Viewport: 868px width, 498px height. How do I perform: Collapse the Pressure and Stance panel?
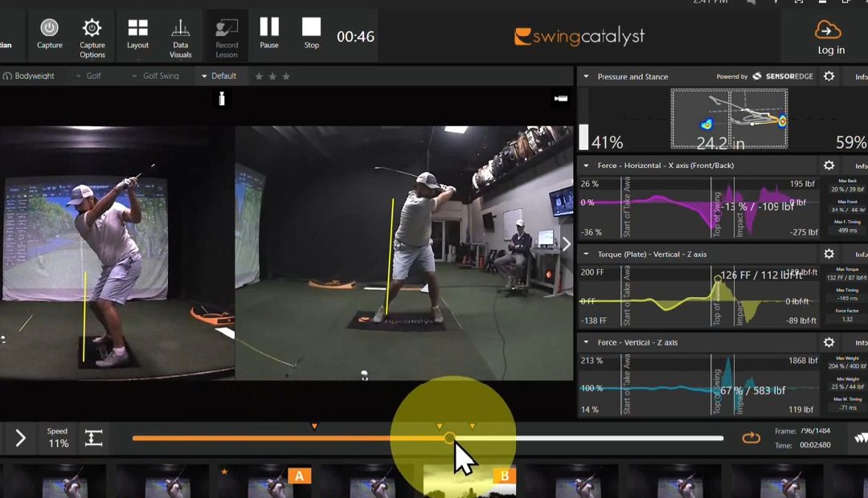[x=586, y=76]
